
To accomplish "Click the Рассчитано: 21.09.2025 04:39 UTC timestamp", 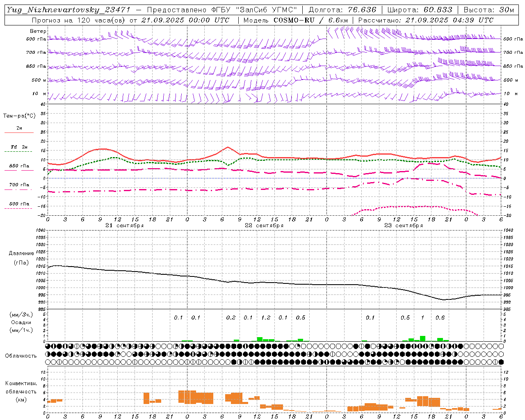I will (x=426, y=20).
